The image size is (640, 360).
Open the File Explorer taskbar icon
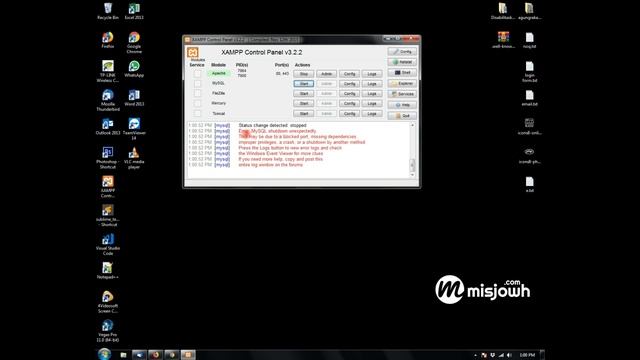coord(123,355)
